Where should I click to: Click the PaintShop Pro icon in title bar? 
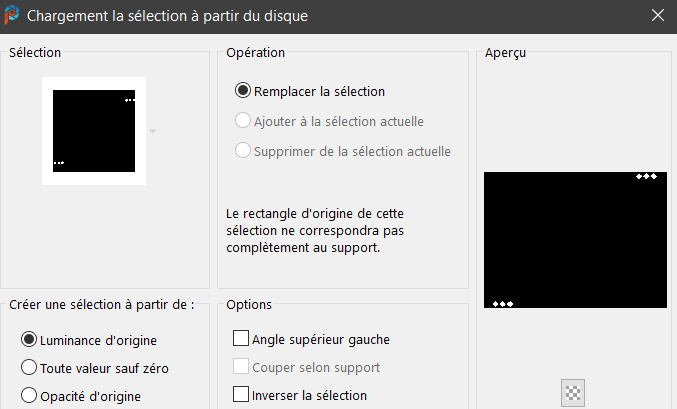[x=12, y=16]
